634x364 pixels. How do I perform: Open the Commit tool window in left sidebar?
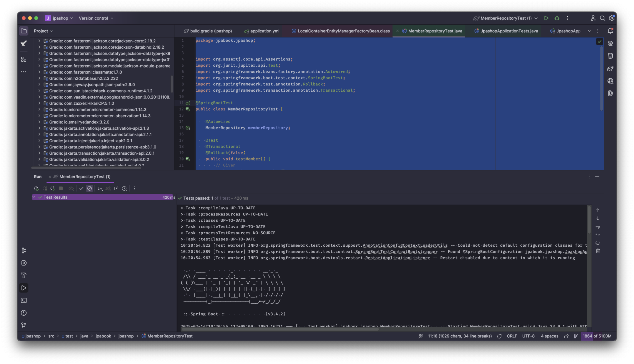point(24,44)
